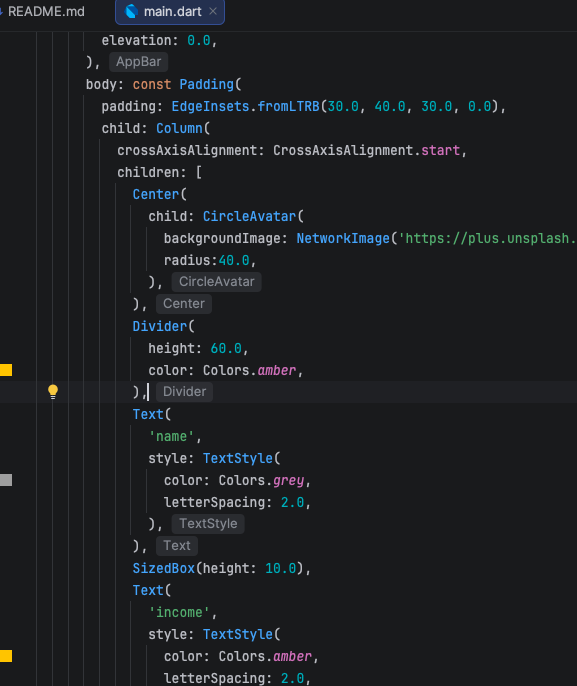Screen dimensions: 577x686
Task: Click the amber gutter swatch near 'income' TextStyle
Action: [x=6, y=656]
